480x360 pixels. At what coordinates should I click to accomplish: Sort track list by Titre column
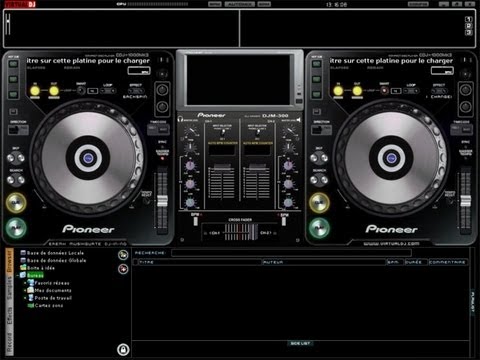coord(200,262)
